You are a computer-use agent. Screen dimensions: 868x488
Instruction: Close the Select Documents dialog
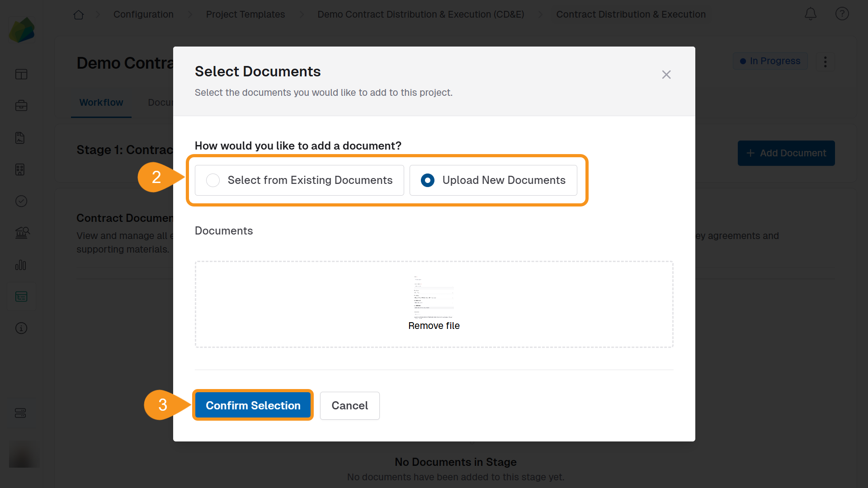[x=666, y=75]
